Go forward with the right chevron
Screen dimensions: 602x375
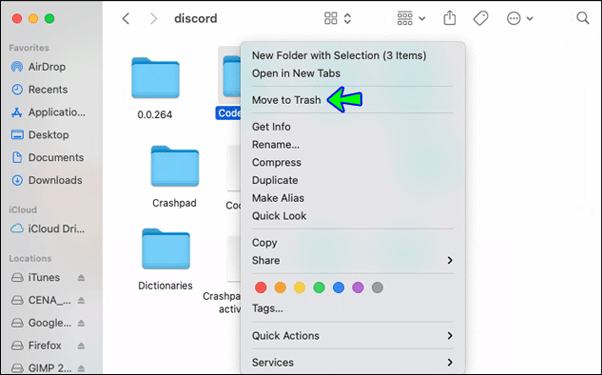click(153, 18)
